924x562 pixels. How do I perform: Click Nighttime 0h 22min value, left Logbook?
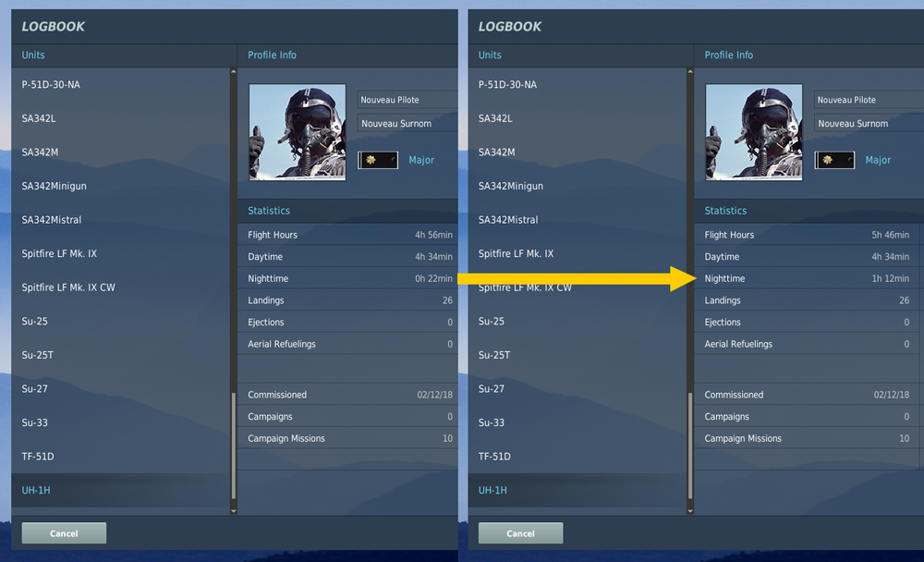(x=433, y=278)
